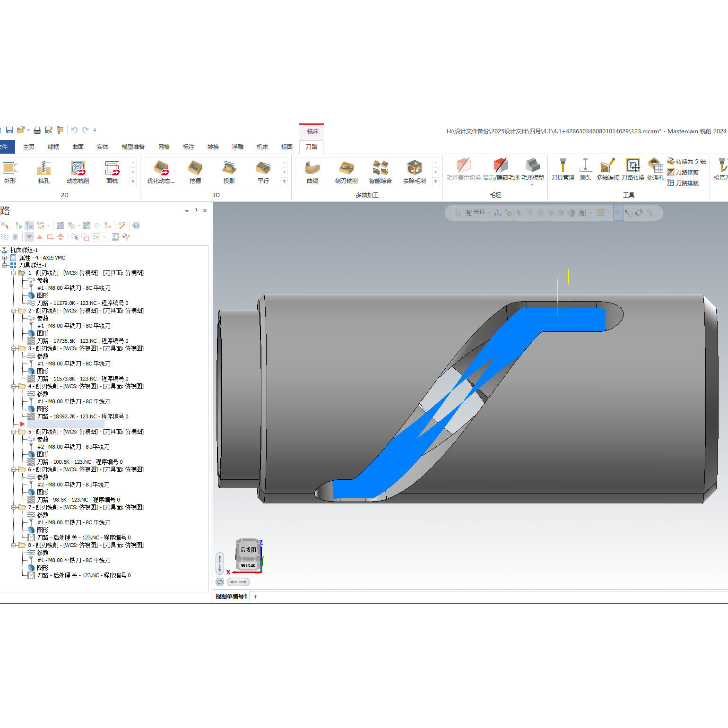Click 参数 under operation 7

[x=43, y=515]
